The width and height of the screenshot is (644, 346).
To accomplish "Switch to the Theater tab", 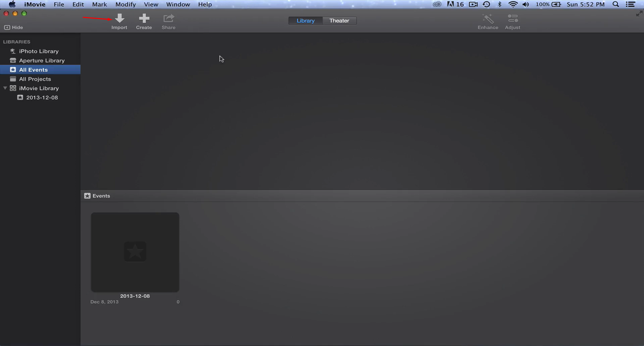I will click(339, 21).
